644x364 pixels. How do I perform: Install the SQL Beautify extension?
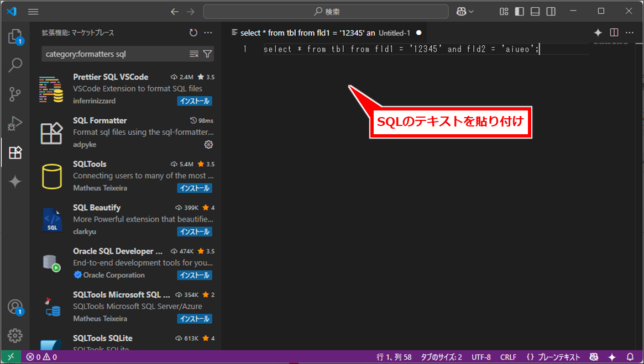click(x=195, y=231)
